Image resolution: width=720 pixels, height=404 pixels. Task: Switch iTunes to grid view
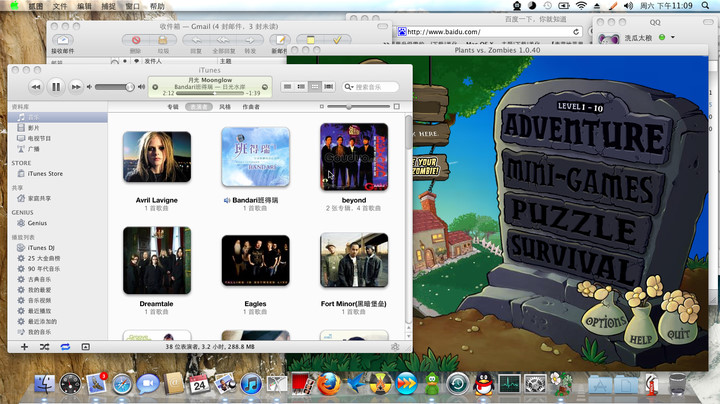click(x=315, y=86)
